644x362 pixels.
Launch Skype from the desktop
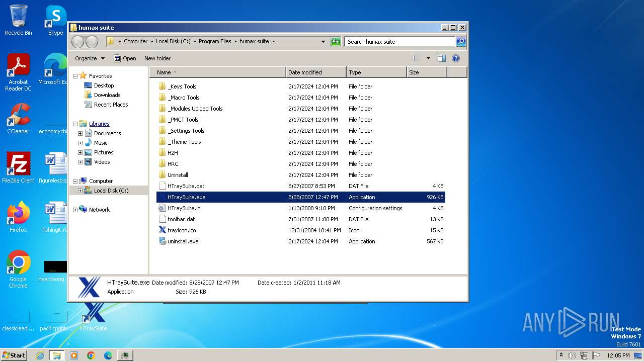[x=55, y=20]
